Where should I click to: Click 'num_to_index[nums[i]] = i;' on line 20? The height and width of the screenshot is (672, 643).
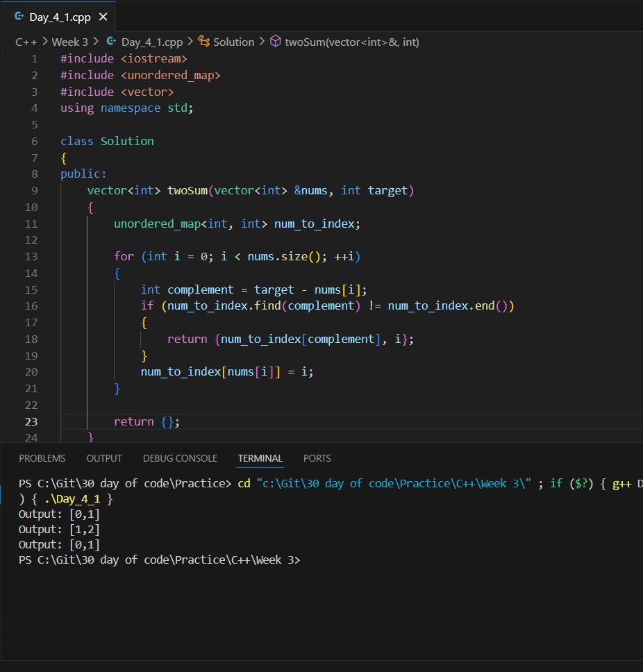pyautogui.click(x=227, y=372)
